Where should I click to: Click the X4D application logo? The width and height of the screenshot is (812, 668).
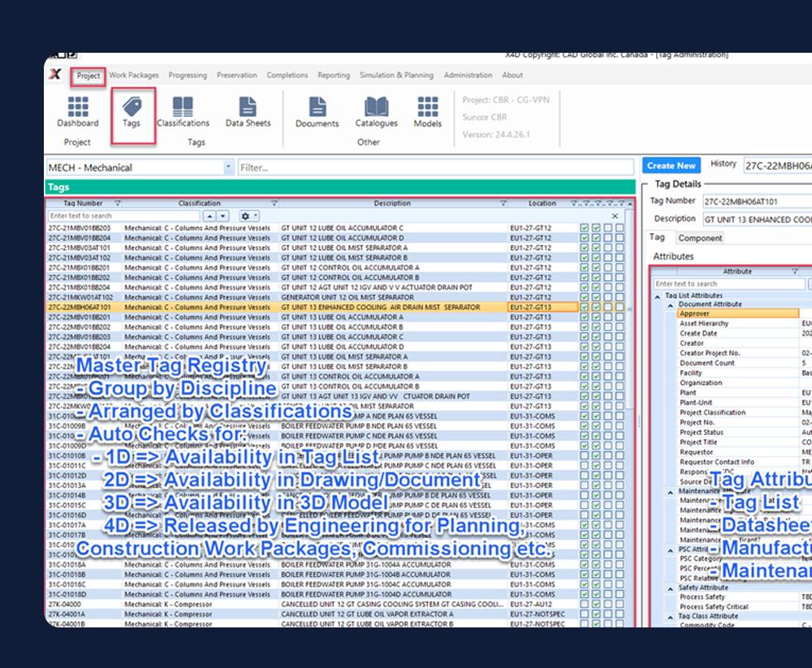tap(55, 75)
